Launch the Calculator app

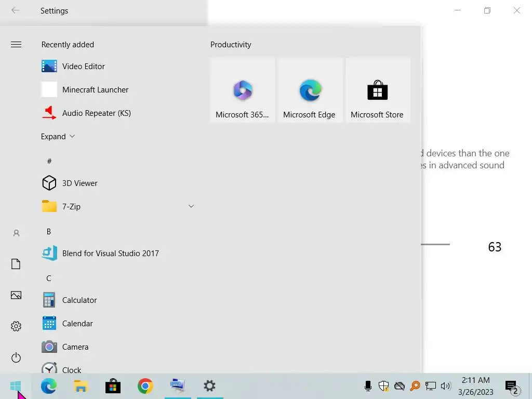tap(117, 300)
